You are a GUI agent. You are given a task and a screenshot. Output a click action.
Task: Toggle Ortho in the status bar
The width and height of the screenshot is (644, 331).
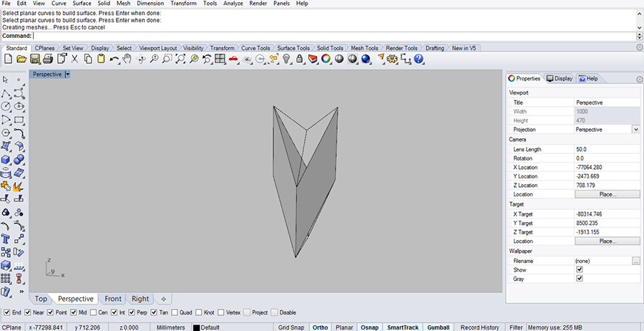[x=321, y=327]
